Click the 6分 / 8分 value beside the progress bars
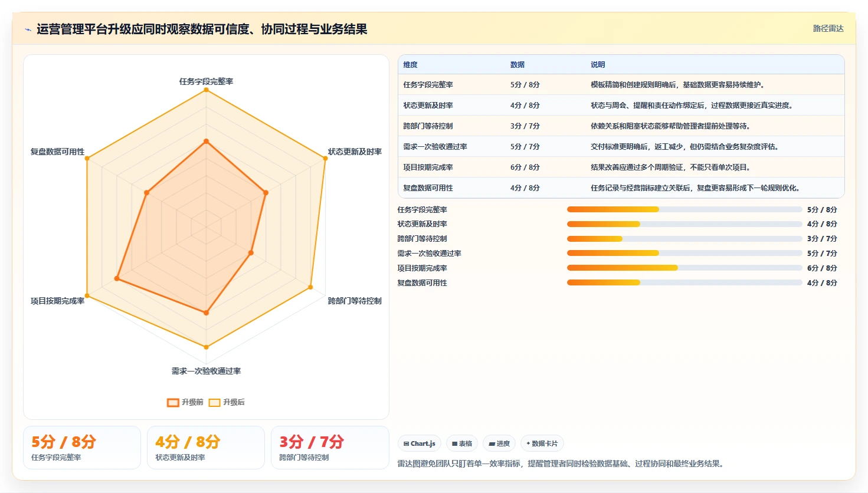The image size is (868, 493). (x=822, y=268)
